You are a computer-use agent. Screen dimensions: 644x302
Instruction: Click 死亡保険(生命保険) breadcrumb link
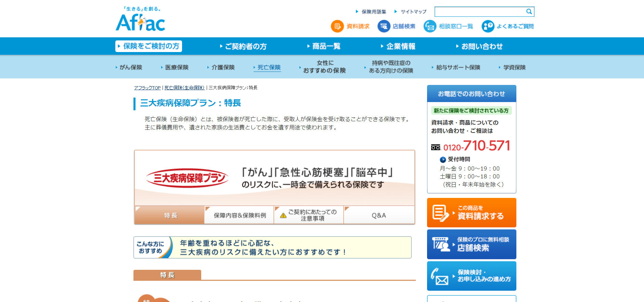184,88
